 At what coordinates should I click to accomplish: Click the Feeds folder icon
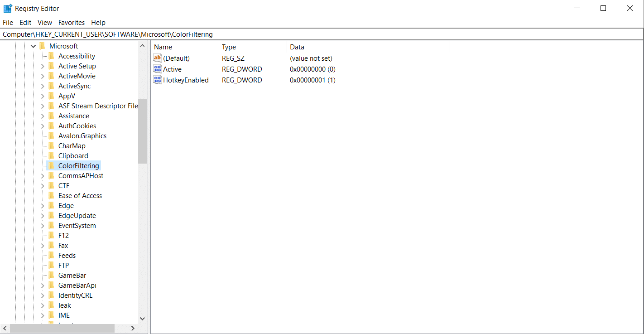click(51, 255)
